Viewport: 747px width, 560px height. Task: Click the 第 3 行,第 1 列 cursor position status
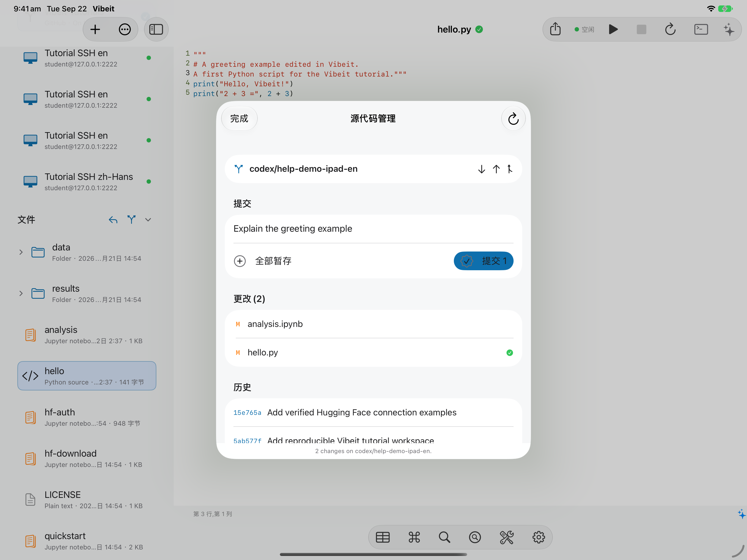[x=213, y=514]
